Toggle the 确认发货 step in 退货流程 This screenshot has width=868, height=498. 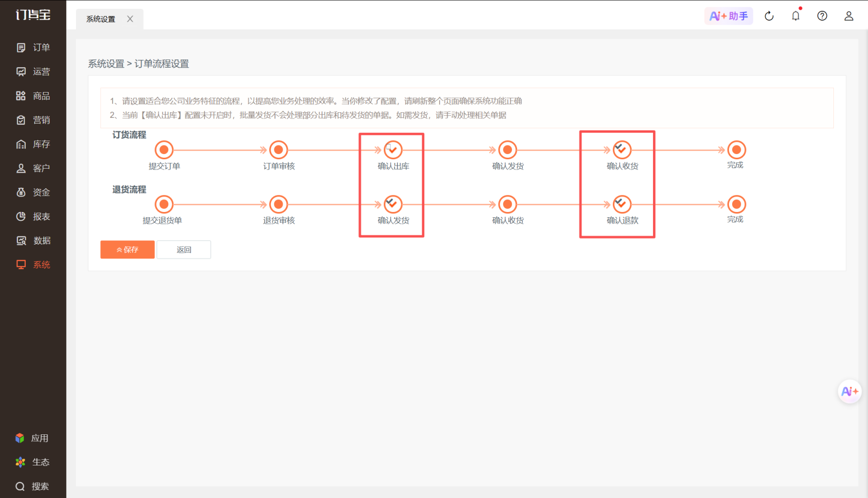coord(393,204)
